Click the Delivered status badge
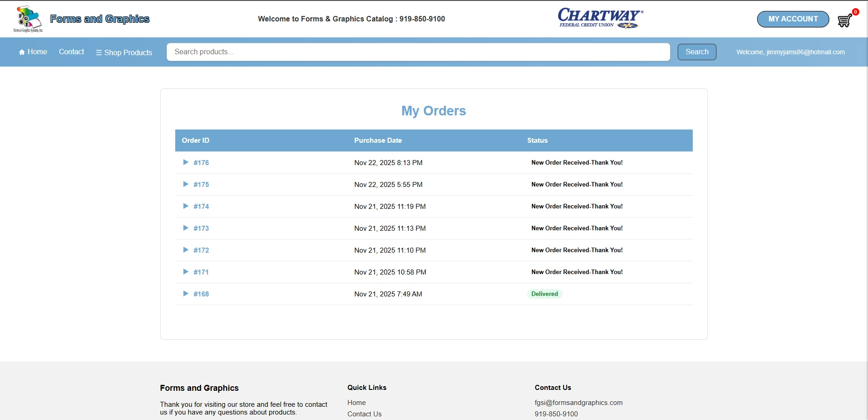The width and height of the screenshot is (868, 420). 544,294
